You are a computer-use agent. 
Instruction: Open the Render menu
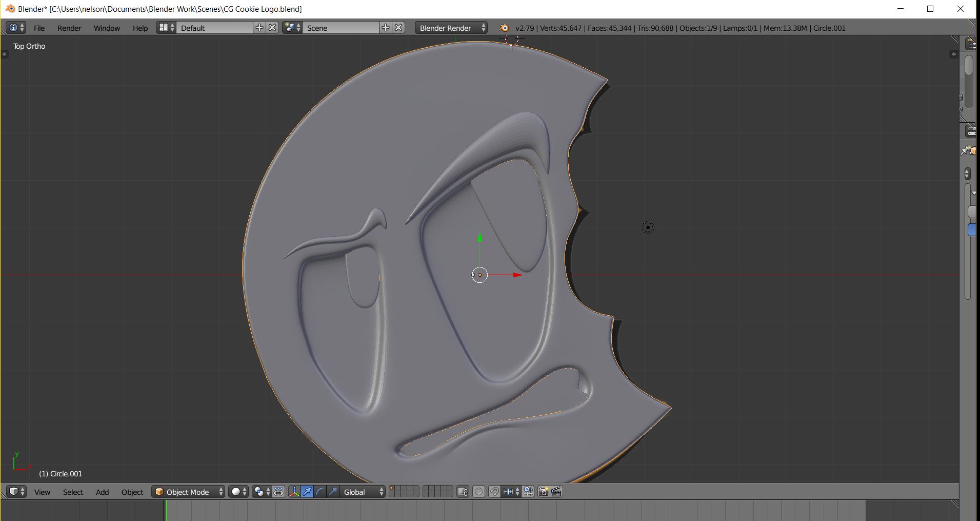[69, 28]
